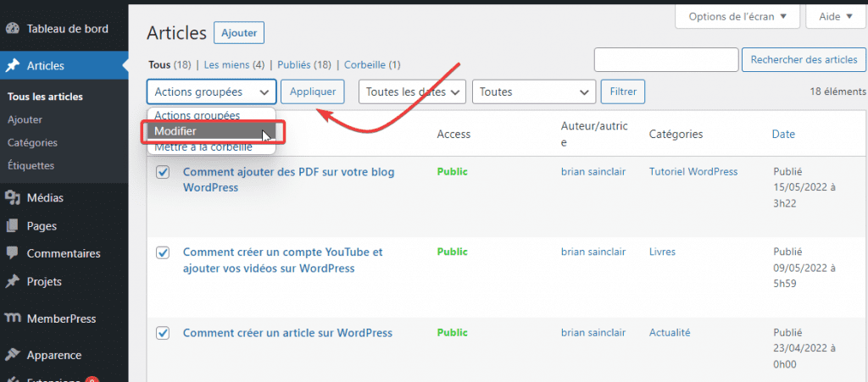
Task: Open 'Comment ajouter des PDF sur votre blog' article
Action: [288, 180]
